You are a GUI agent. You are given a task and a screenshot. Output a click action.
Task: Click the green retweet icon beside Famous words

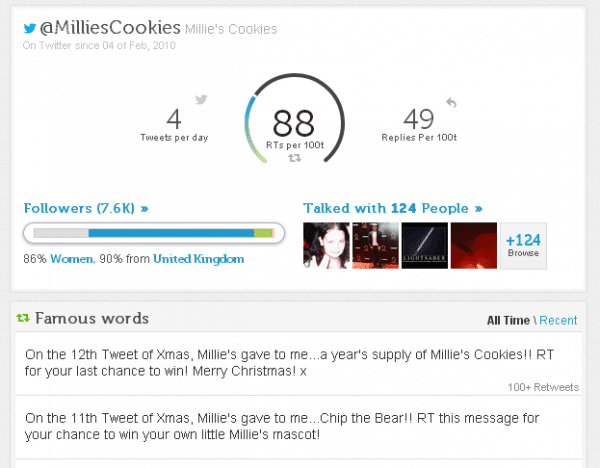point(23,318)
